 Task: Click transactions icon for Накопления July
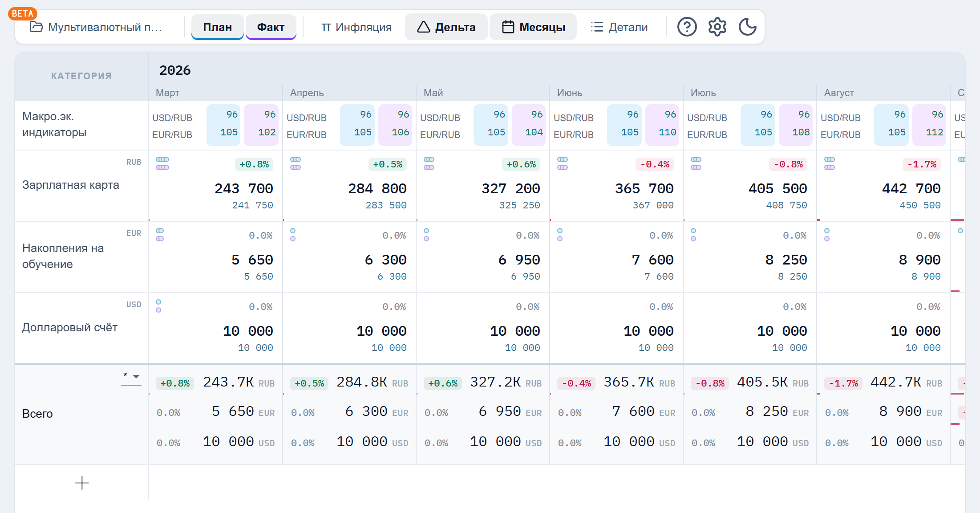pos(693,235)
